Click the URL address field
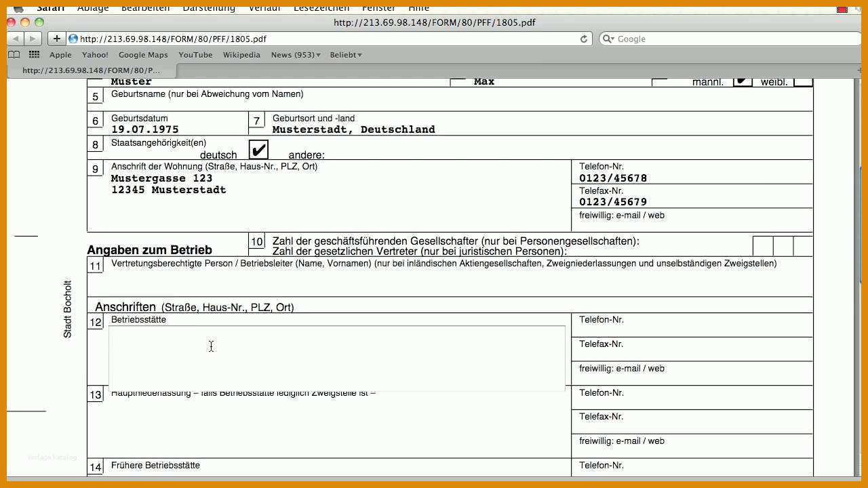The width and height of the screenshot is (868, 488). tap(329, 39)
